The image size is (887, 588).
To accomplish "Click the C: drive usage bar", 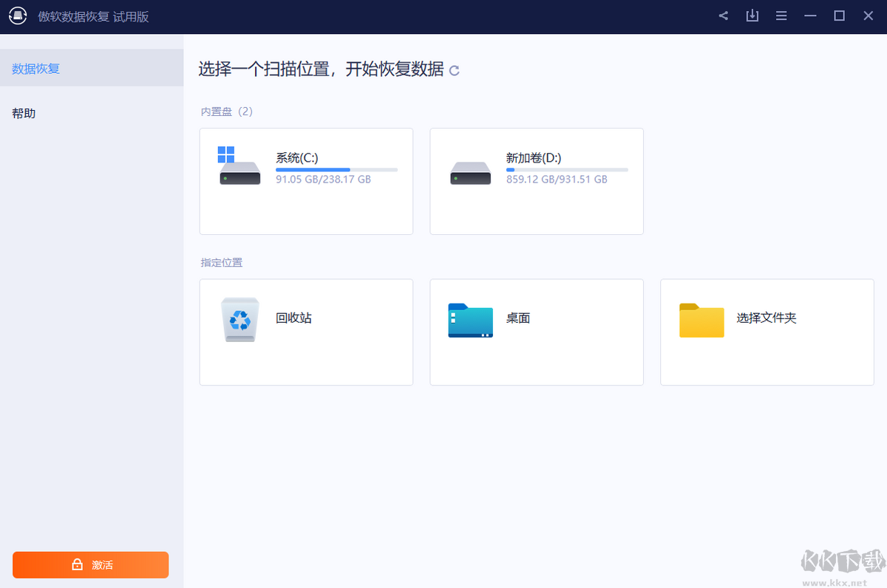I will pos(337,170).
